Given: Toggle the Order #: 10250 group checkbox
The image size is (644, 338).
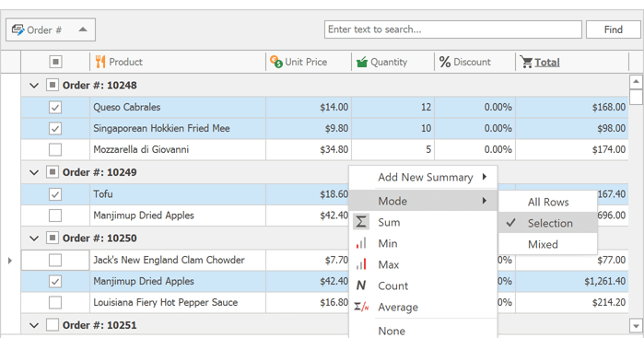Looking at the screenshot, I should click(x=53, y=238).
